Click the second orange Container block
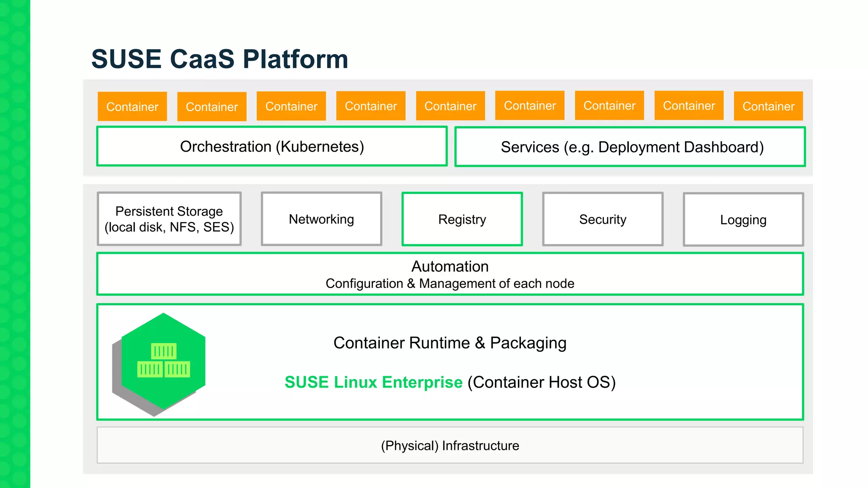868x488 pixels. [212, 106]
